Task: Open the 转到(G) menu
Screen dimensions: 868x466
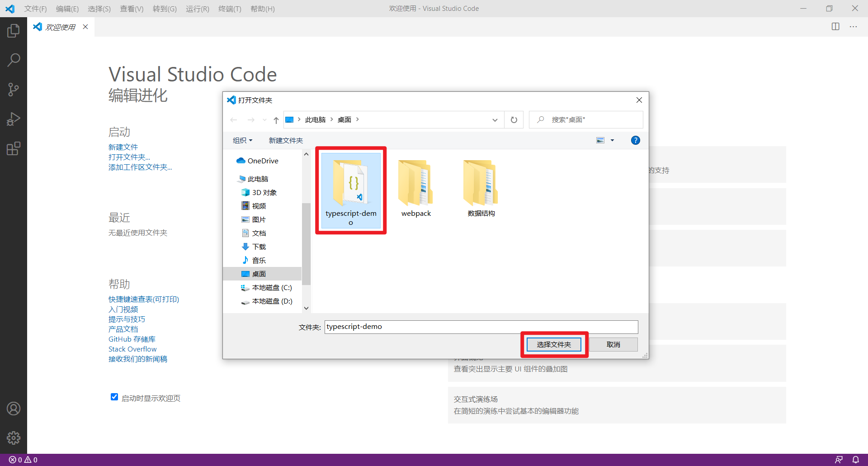Action: pyautogui.click(x=165, y=9)
